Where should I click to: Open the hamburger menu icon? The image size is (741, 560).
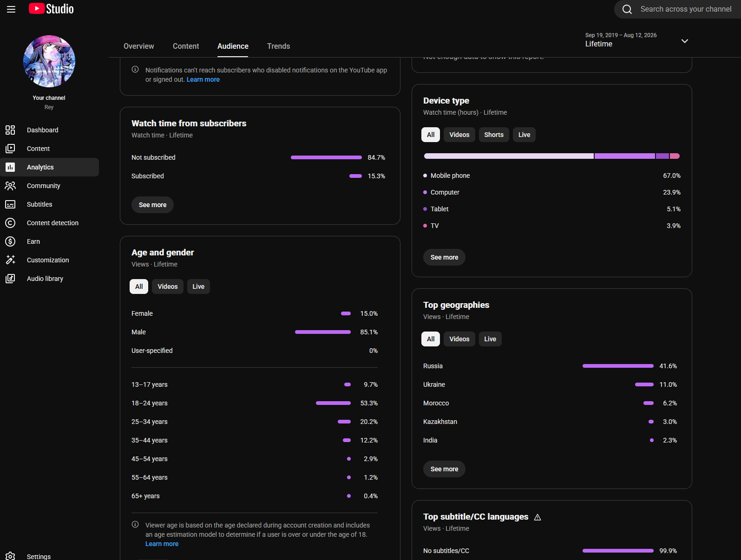click(x=11, y=9)
